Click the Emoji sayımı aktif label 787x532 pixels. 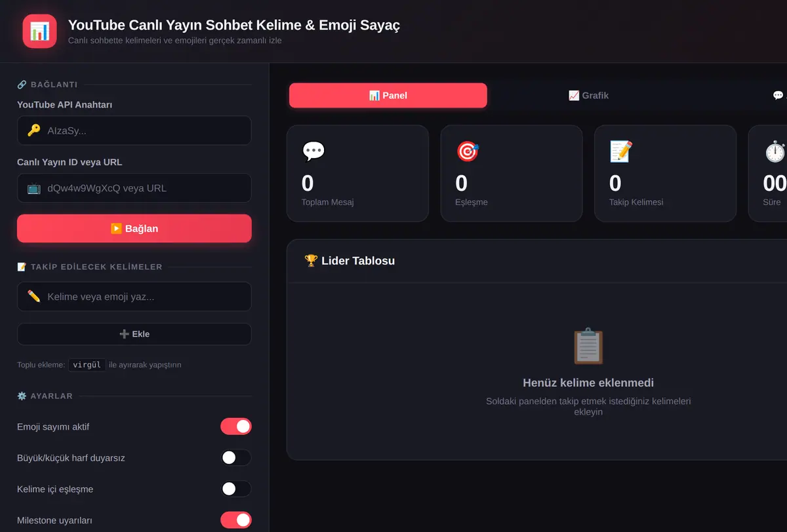(53, 426)
